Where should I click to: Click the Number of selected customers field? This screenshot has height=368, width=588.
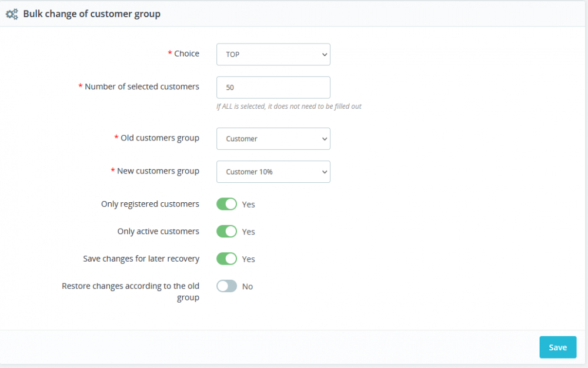(x=273, y=87)
